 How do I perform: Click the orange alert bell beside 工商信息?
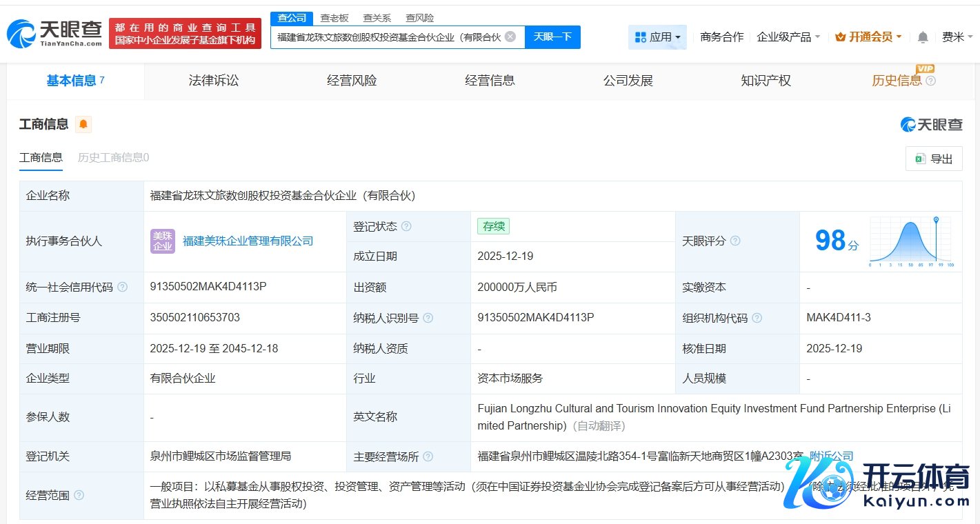(x=83, y=124)
